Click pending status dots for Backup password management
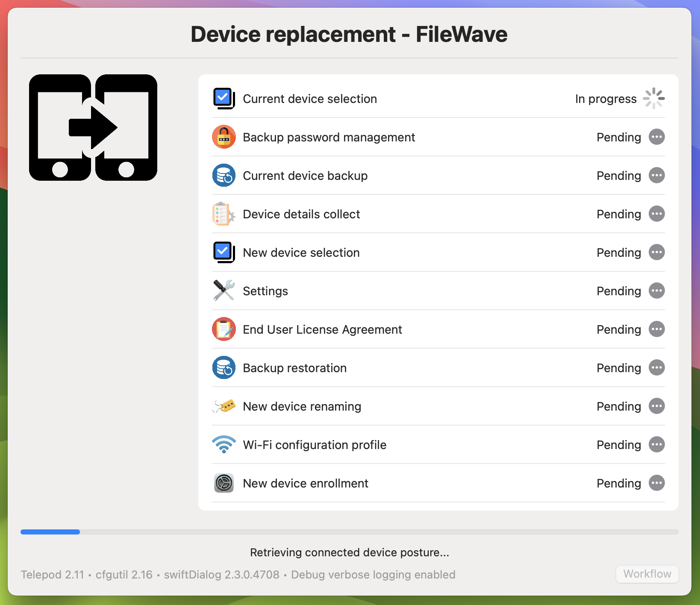The width and height of the screenshot is (700, 605). pos(657,137)
